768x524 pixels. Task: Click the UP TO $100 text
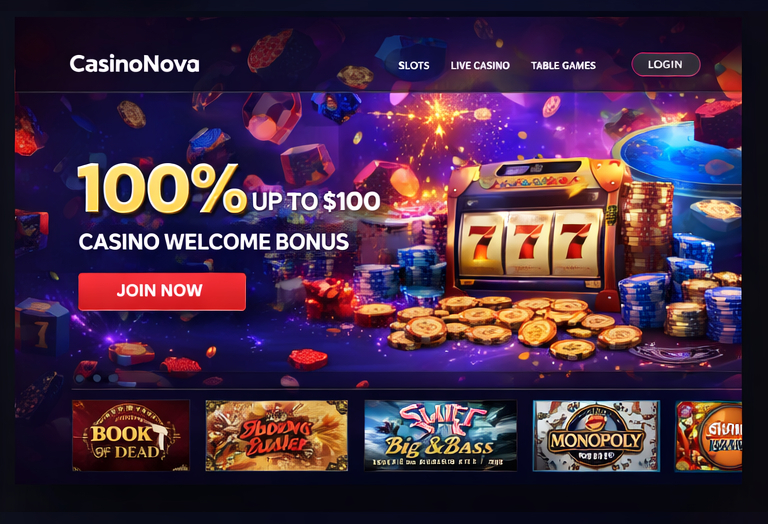[316, 201]
